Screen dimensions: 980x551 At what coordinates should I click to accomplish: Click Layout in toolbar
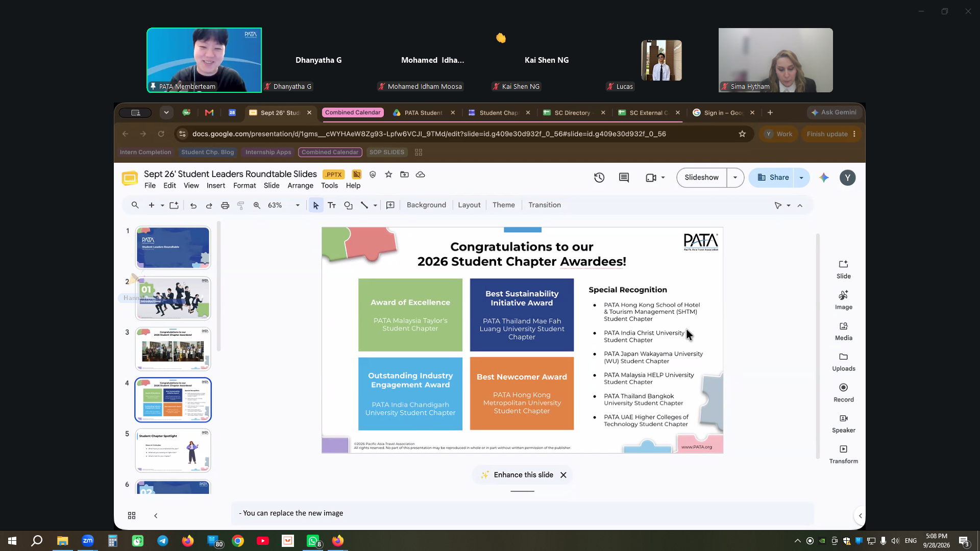click(469, 205)
